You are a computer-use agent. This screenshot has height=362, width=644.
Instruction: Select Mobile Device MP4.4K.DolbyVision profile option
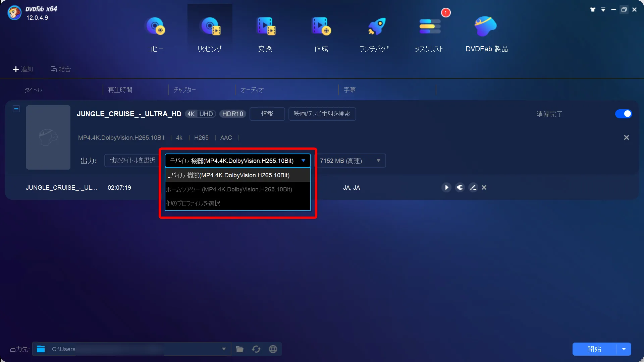pyautogui.click(x=237, y=175)
